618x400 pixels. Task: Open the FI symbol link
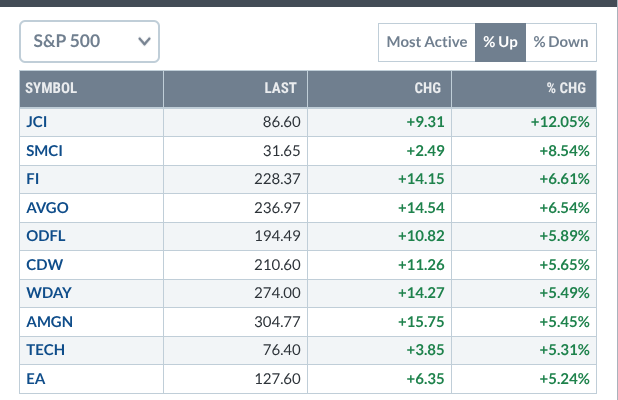click(32, 179)
